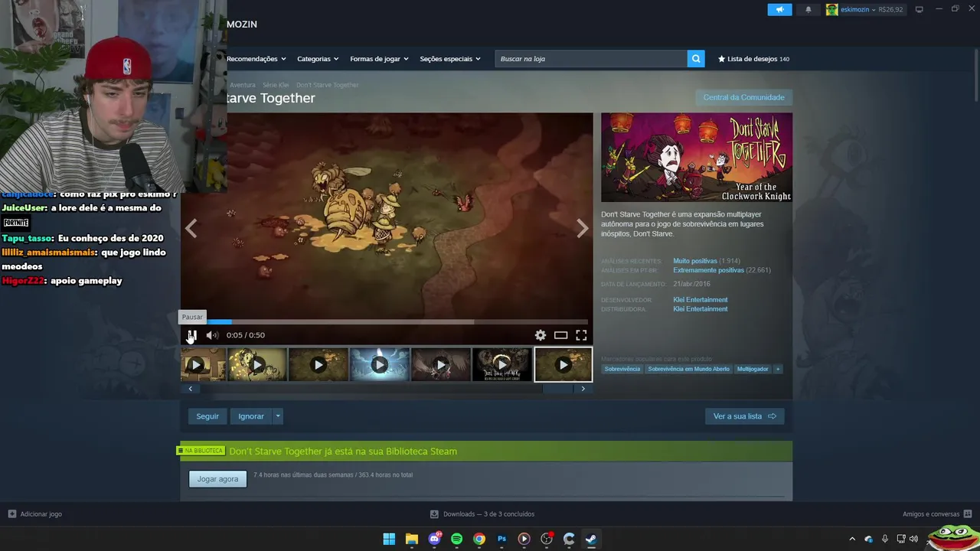Click Adicionar jogo at the bottom
This screenshot has height=551, width=980.
coord(35,514)
